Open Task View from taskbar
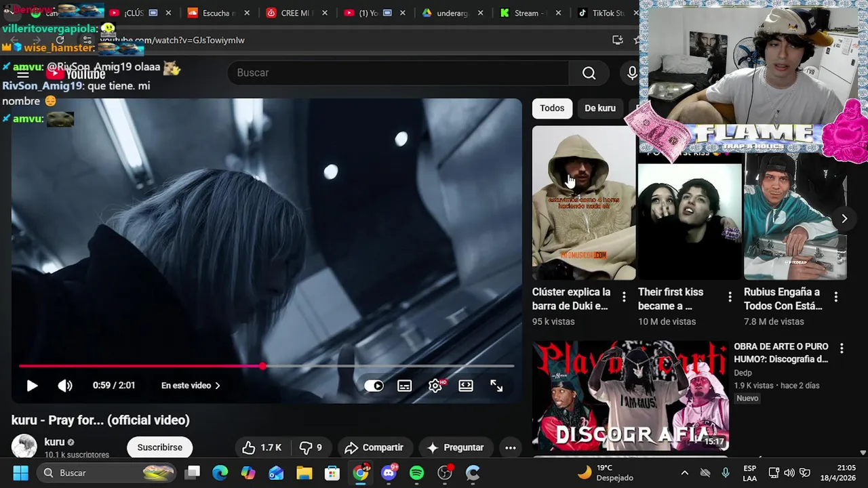 point(193,472)
